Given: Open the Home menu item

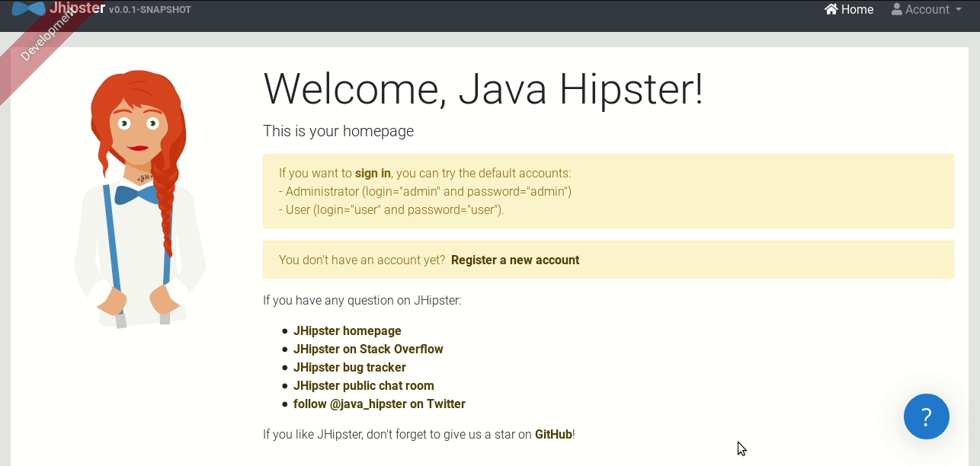Looking at the screenshot, I should pyautogui.click(x=849, y=10).
